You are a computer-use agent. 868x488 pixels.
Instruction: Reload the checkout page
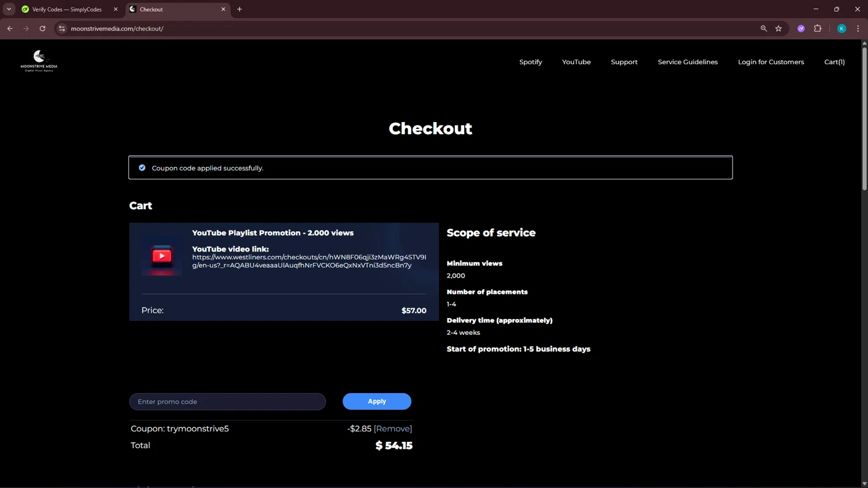42,28
